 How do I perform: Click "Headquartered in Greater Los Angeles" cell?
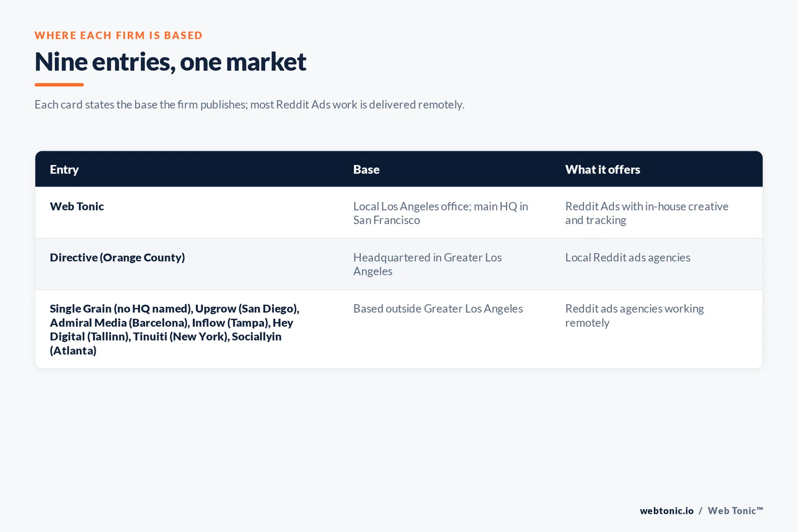pos(427,264)
